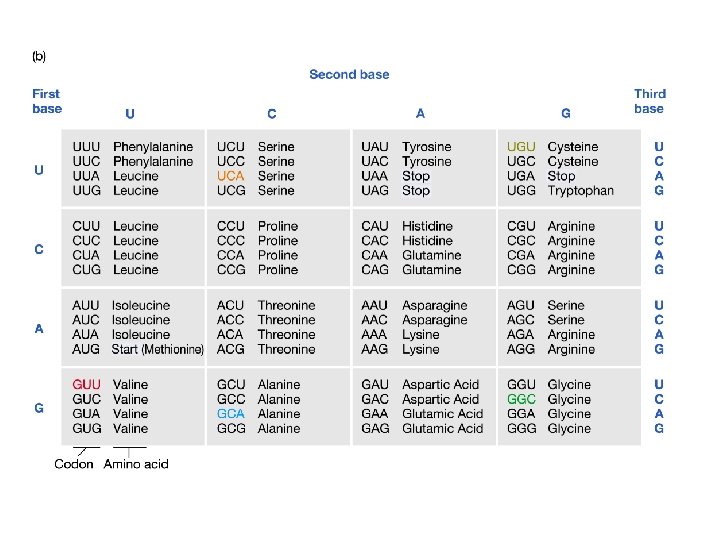Select the AAA codon for Lysine

coord(375,335)
